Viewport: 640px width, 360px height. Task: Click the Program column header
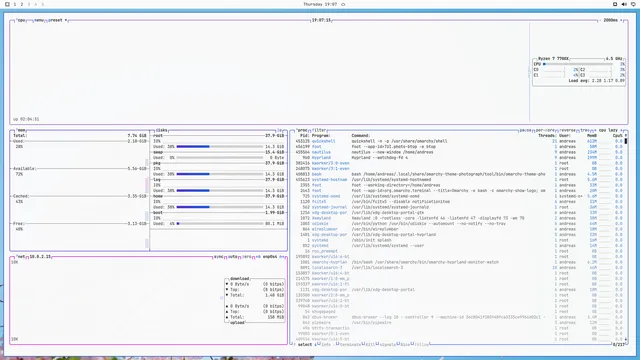coord(321,136)
